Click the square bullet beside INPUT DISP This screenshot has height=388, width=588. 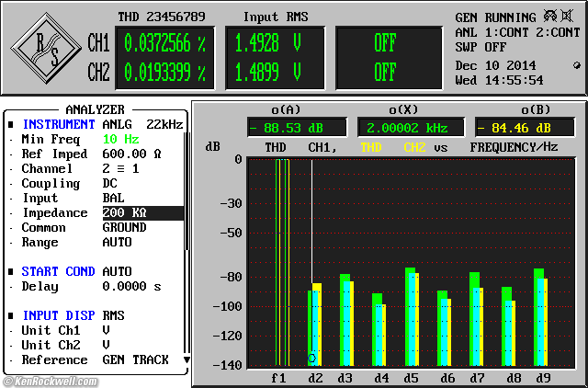coord(10,315)
